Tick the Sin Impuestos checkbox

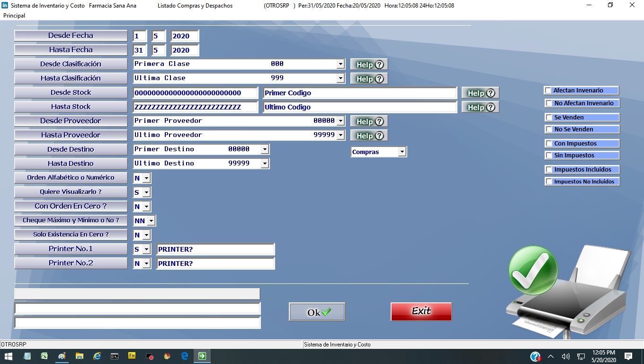[x=549, y=155]
